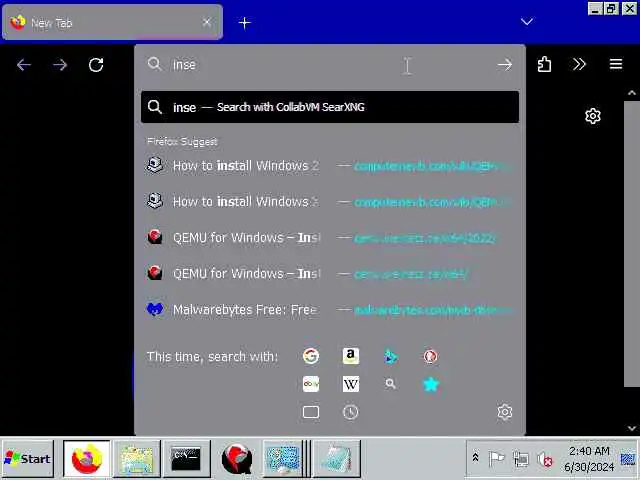The height and width of the screenshot is (480, 640).
Task: Click the muted volume tray icon
Action: click(545, 459)
